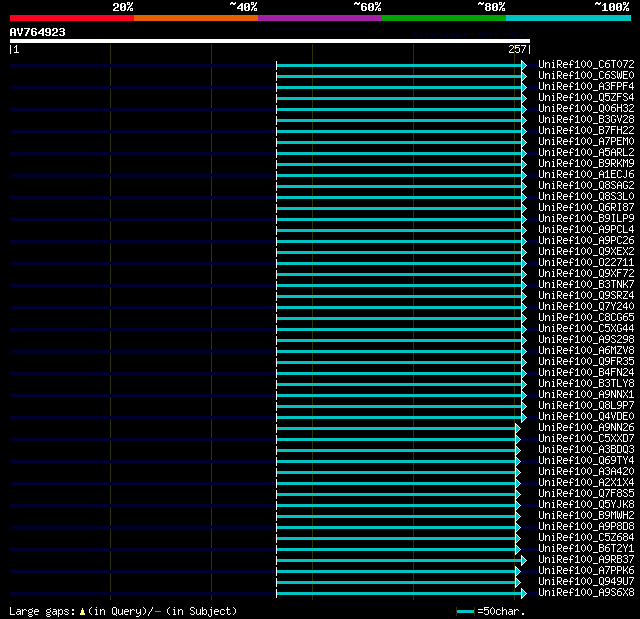Click the UniRef100_Q9FR35 label
Viewport: 640px width, 619px height.
pyautogui.click(x=586, y=362)
